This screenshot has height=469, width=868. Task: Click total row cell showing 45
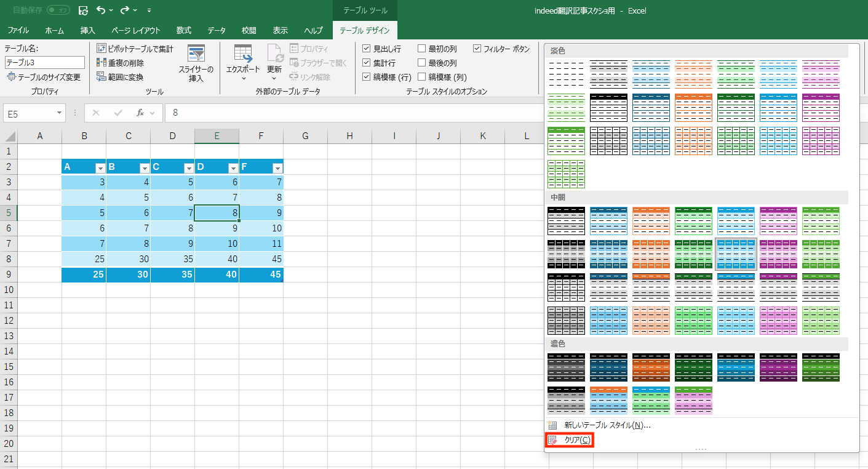(x=261, y=275)
